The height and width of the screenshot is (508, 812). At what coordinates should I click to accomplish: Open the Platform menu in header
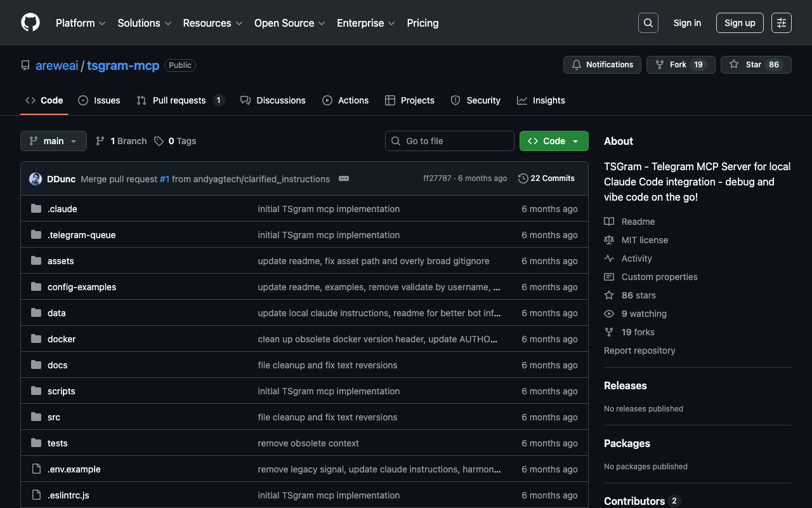click(81, 23)
